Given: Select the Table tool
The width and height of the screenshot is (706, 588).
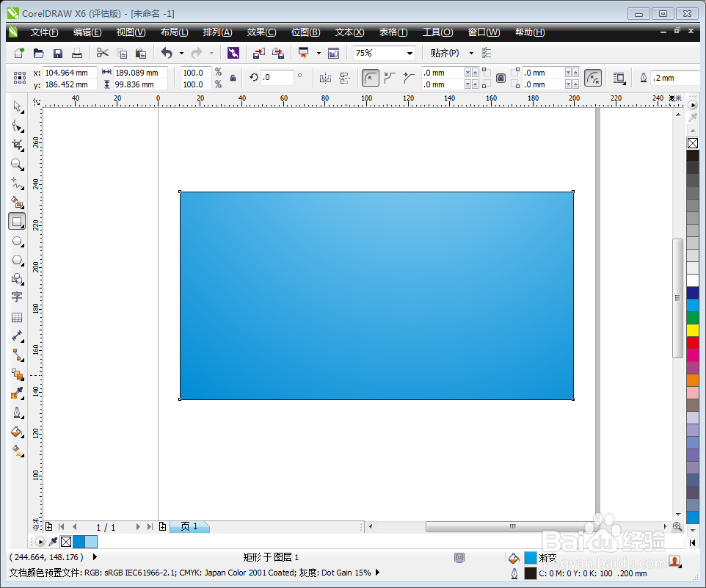Looking at the screenshot, I should click(17, 317).
